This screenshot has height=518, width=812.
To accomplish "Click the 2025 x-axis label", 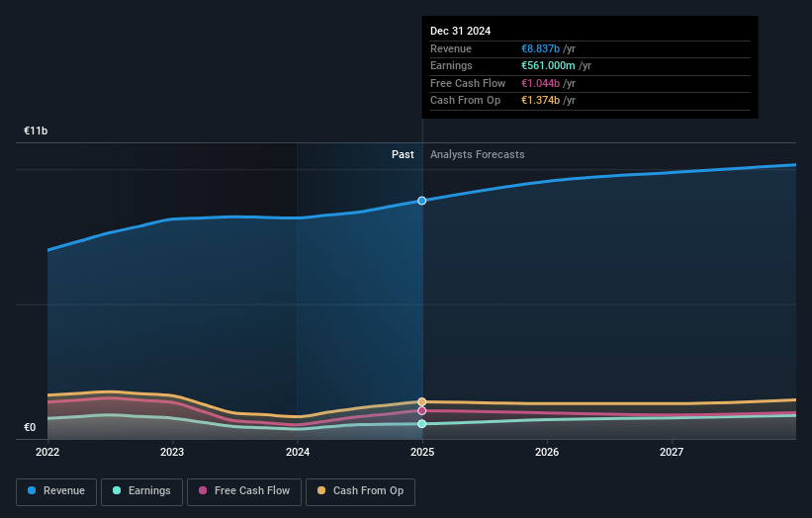I will 422,453.
